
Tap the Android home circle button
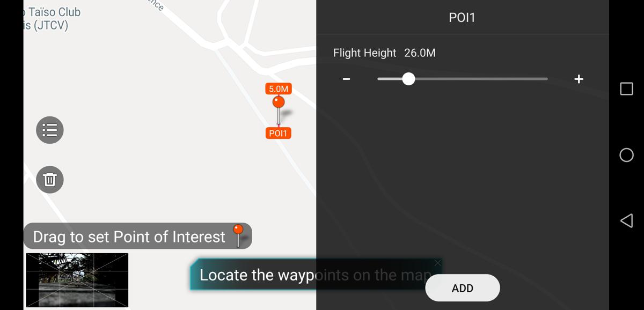tap(626, 155)
